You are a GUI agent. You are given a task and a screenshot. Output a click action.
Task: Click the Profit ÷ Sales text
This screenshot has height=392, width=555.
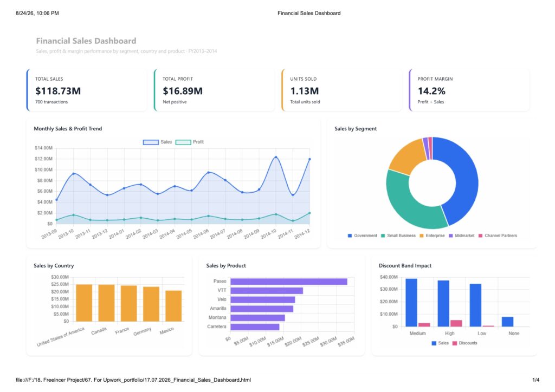[x=430, y=102]
